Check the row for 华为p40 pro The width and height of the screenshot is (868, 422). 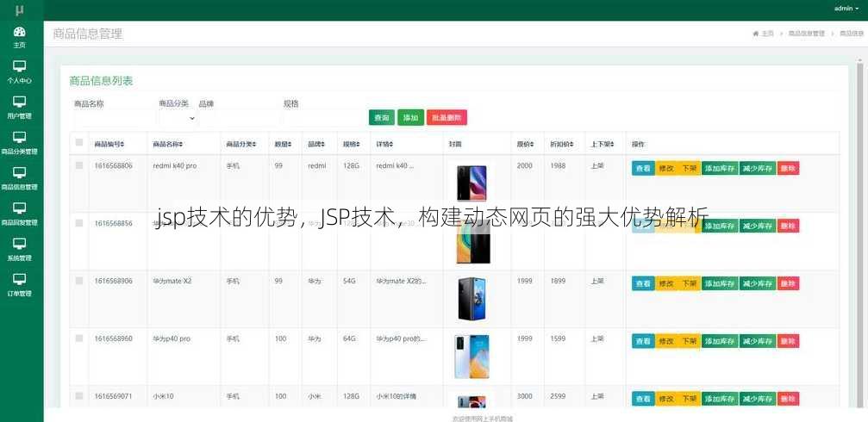(79, 338)
